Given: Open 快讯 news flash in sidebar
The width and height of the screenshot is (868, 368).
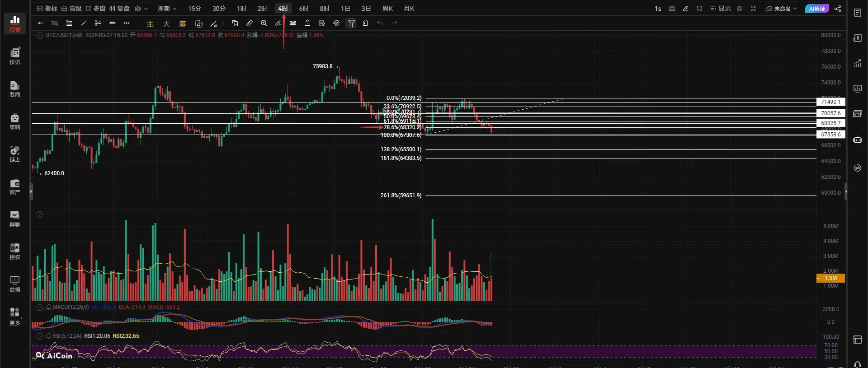Looking at the screenshot, I should [x=15, y=56].
